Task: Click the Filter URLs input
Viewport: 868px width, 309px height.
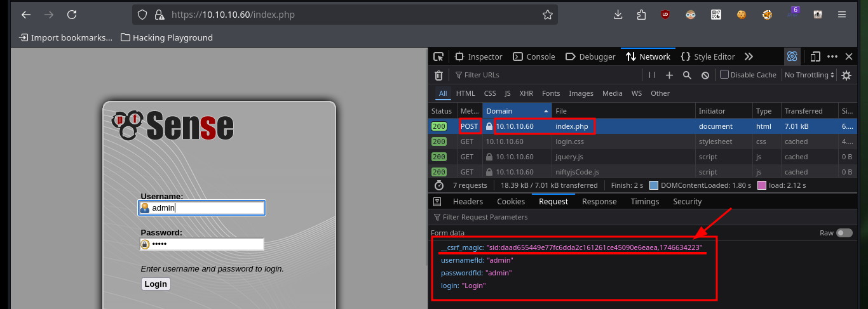Action: click(546, 75)
